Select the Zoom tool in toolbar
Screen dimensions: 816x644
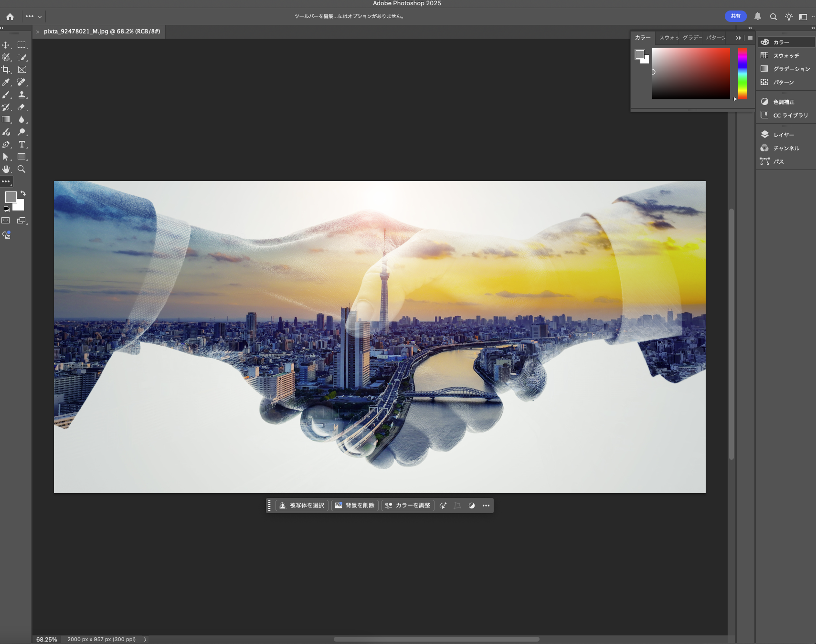tap(21, 169)
